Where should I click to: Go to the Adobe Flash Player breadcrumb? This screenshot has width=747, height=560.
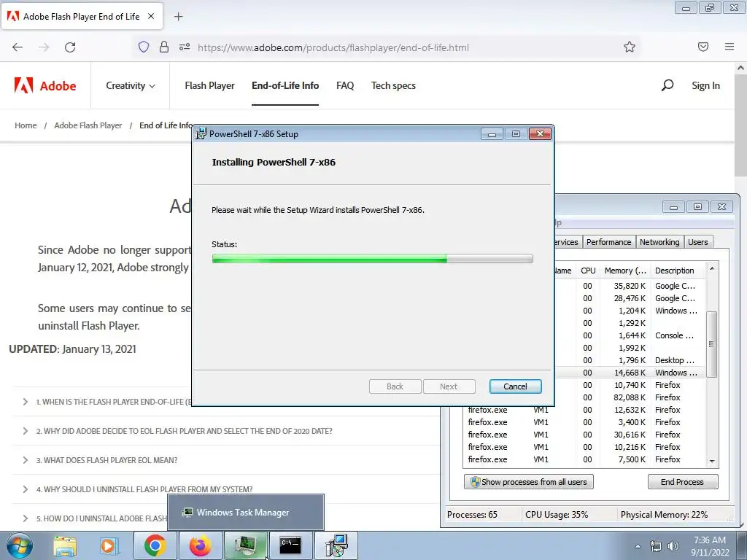[x=88, y=125]
